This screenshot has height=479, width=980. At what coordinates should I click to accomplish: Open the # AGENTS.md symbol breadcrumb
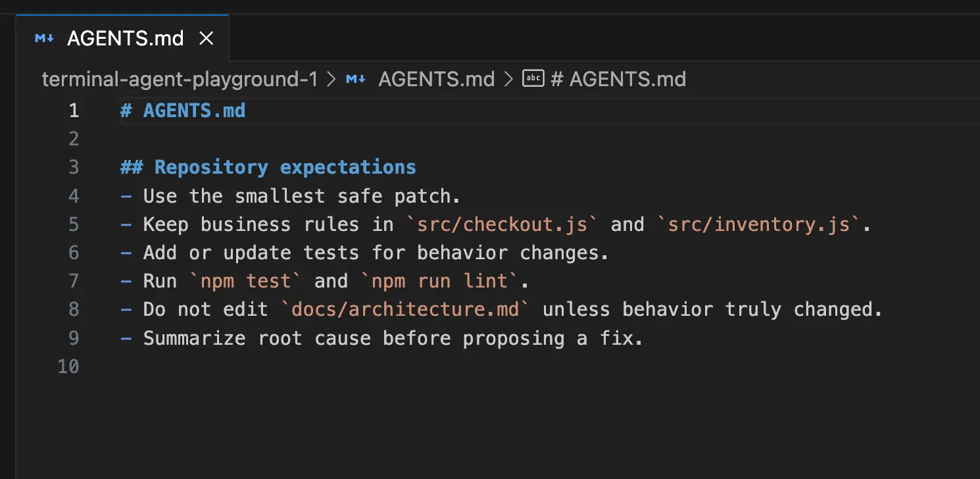(x=618, y=80)
